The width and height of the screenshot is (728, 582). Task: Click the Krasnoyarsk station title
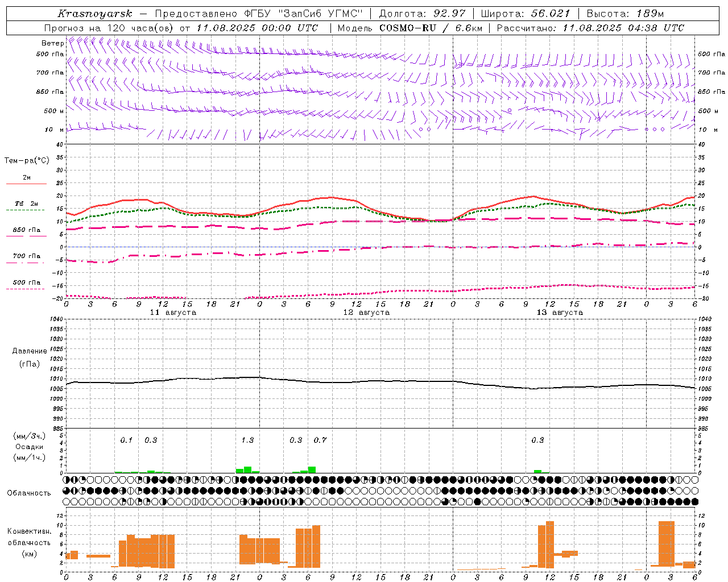[94, 14]
